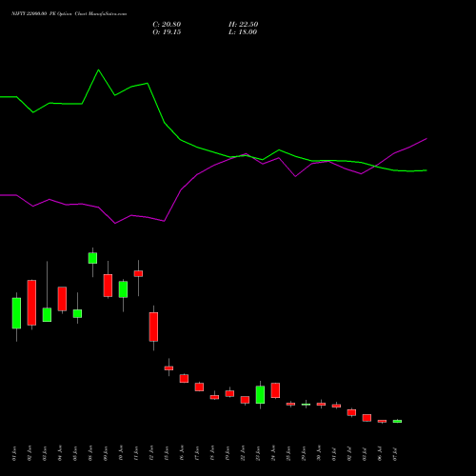Select the 24 Jun date label
This screenshot has width=476, height=476.
[273, 453]
